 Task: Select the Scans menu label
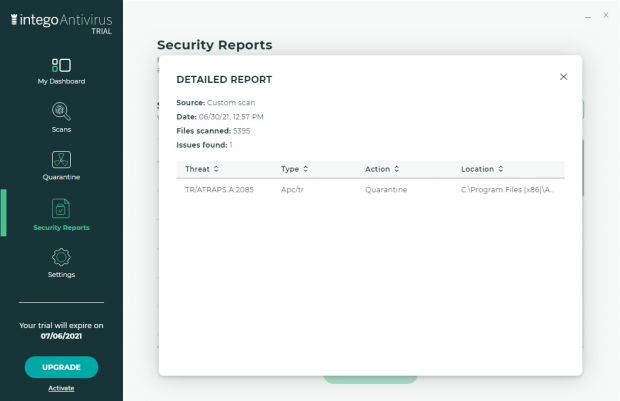tap(61, 129)
